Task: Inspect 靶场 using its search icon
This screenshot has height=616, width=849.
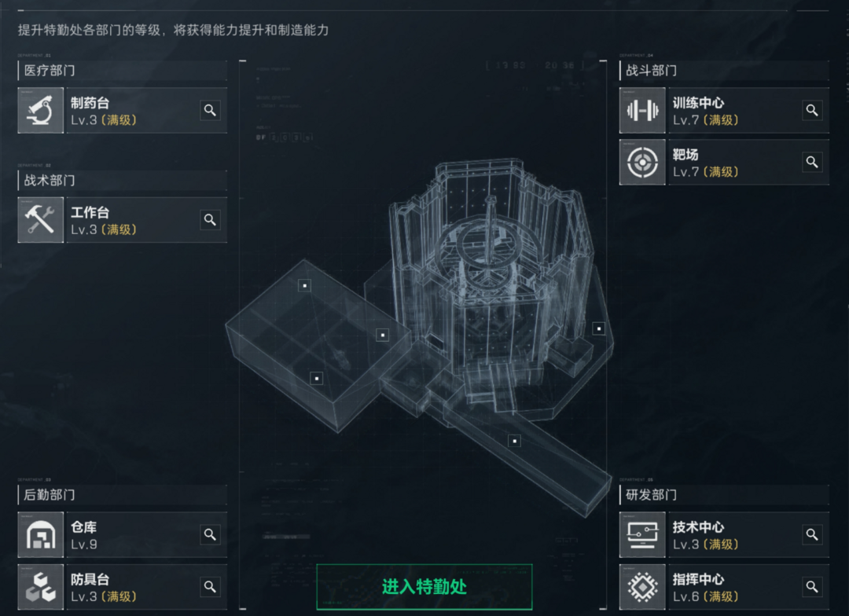Action: (x=811, y=163)
